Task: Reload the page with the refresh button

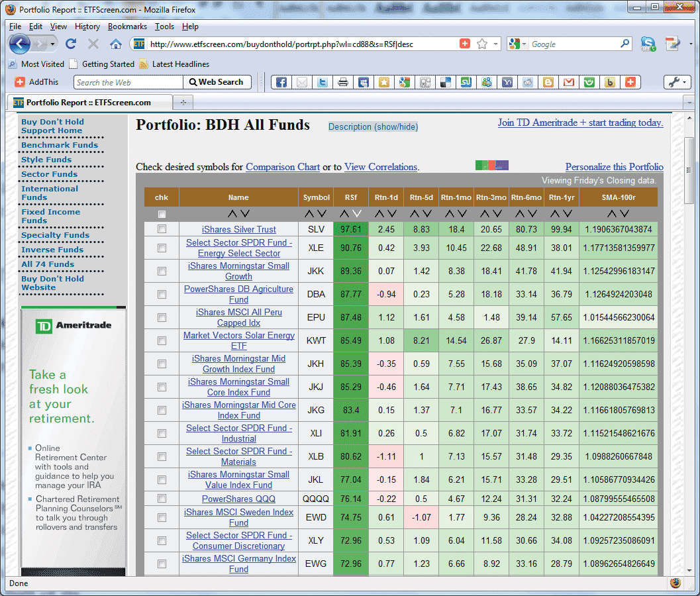Action: (71, 44)
